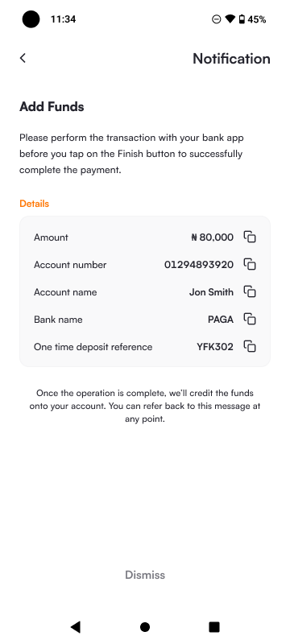Open recent apps with square button

pos(214,627)
